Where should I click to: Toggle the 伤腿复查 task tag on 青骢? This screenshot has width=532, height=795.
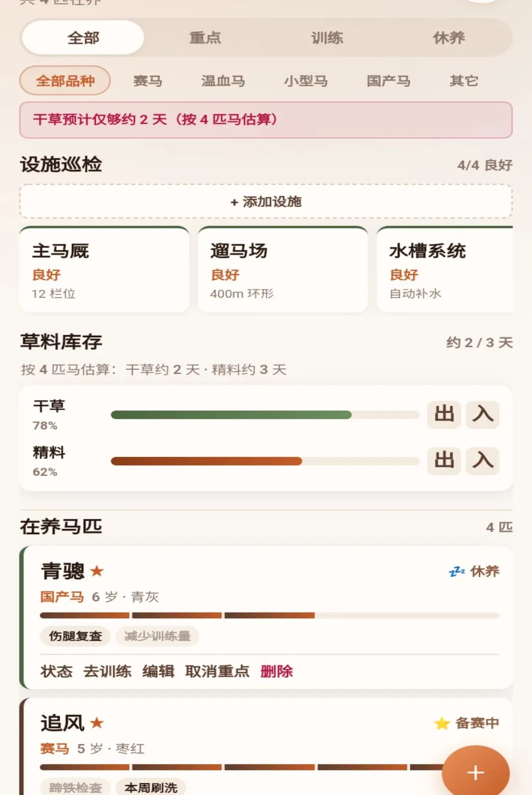(75, 636)
